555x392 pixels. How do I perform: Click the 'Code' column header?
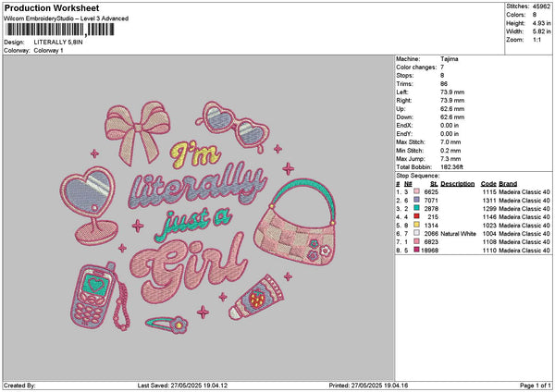(x=488, y=184)
